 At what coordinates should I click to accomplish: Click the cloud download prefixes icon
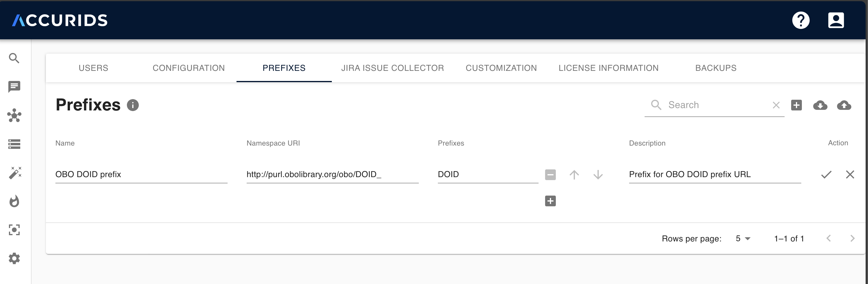coord(820,105)
